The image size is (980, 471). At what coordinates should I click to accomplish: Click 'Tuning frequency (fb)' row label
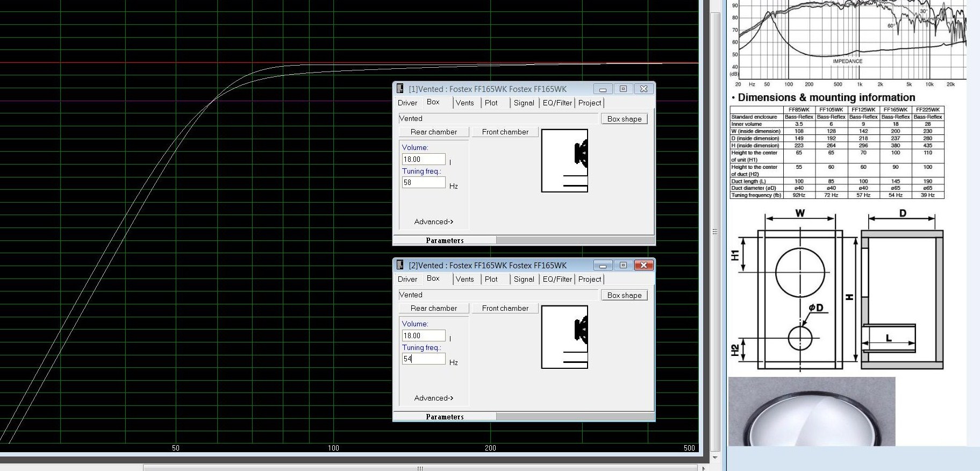pos(756,195)
